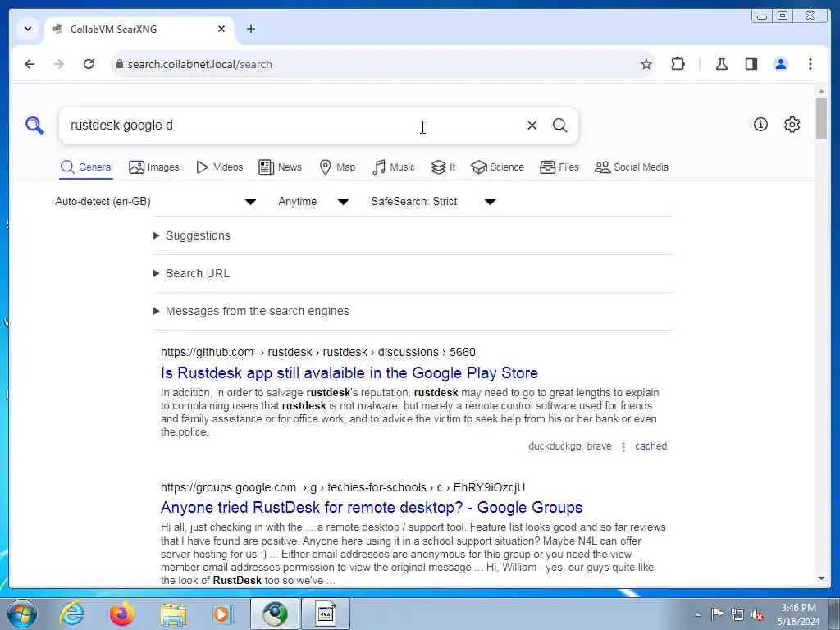The height and width of the screenshot is (630, 840).
Task: Click the brave engine label
Action: (x=599, y=446)
